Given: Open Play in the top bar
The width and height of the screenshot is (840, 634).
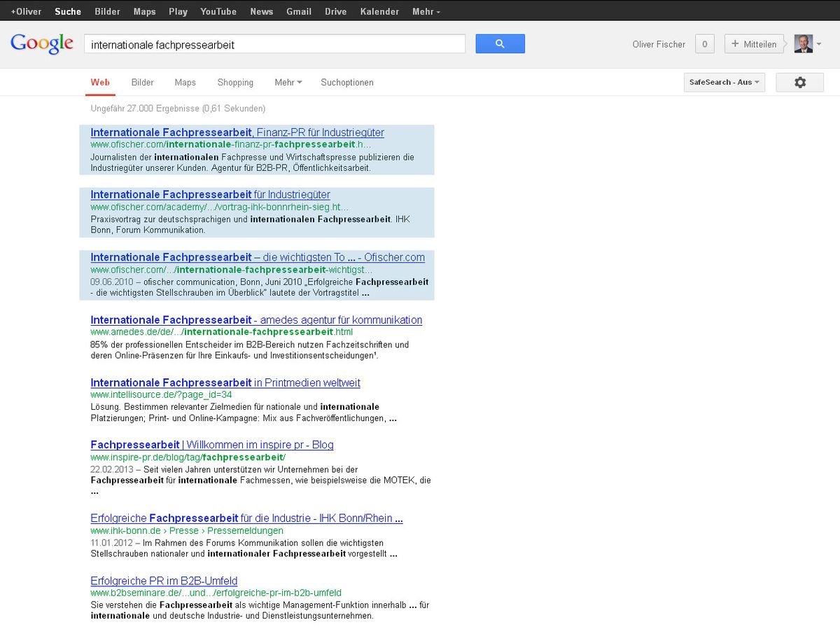Looking at the screenshot, I should click(x=178, y=11).
